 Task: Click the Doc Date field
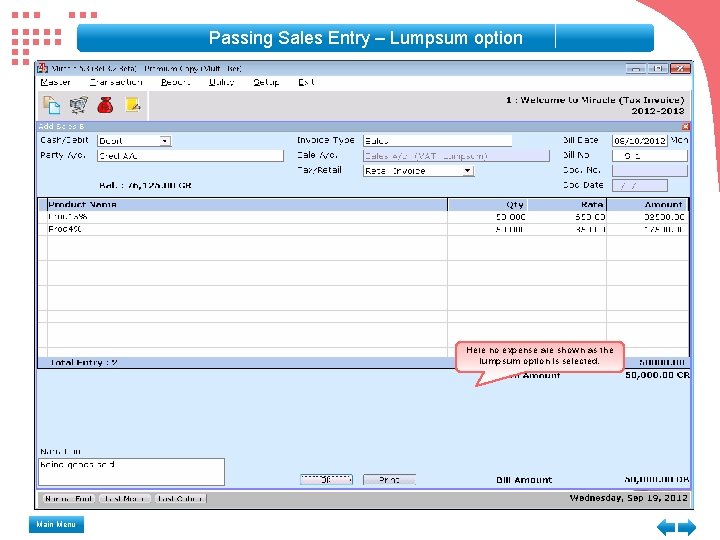point(640,186)
